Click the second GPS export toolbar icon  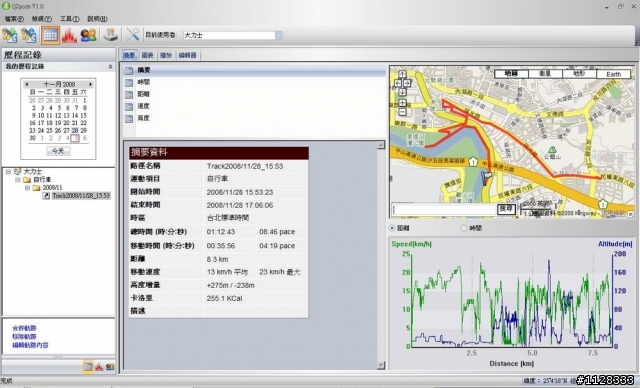coord(29,35)
